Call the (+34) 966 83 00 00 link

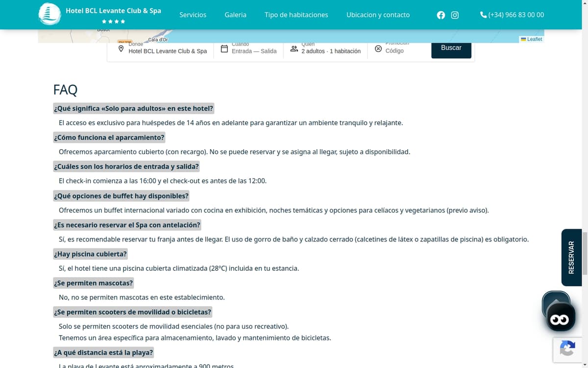pos(516,15)
